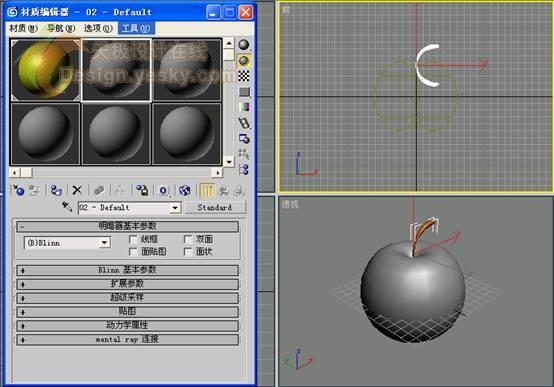Click the 透视 perspective viewport label
The height and width of the screenshot is (387, 554).
click(x=290, y=204)
